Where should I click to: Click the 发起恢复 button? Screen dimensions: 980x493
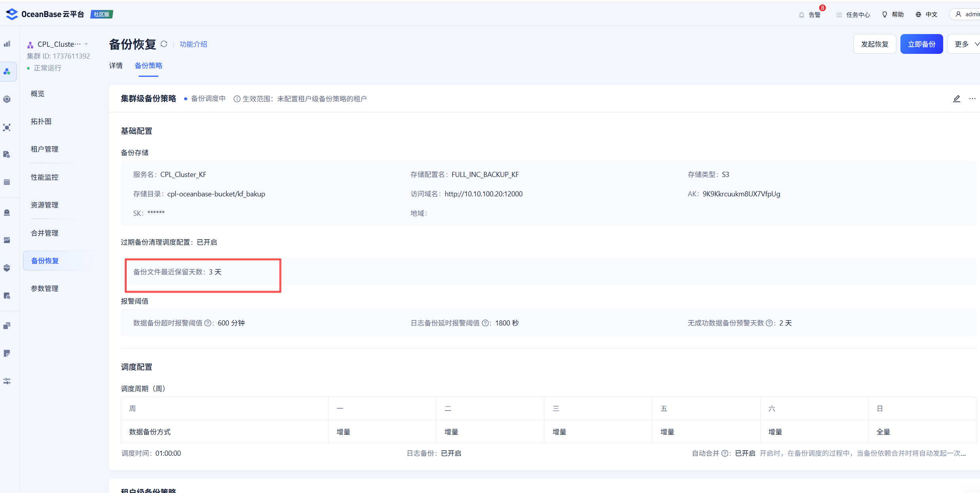[x=874, y=44]
